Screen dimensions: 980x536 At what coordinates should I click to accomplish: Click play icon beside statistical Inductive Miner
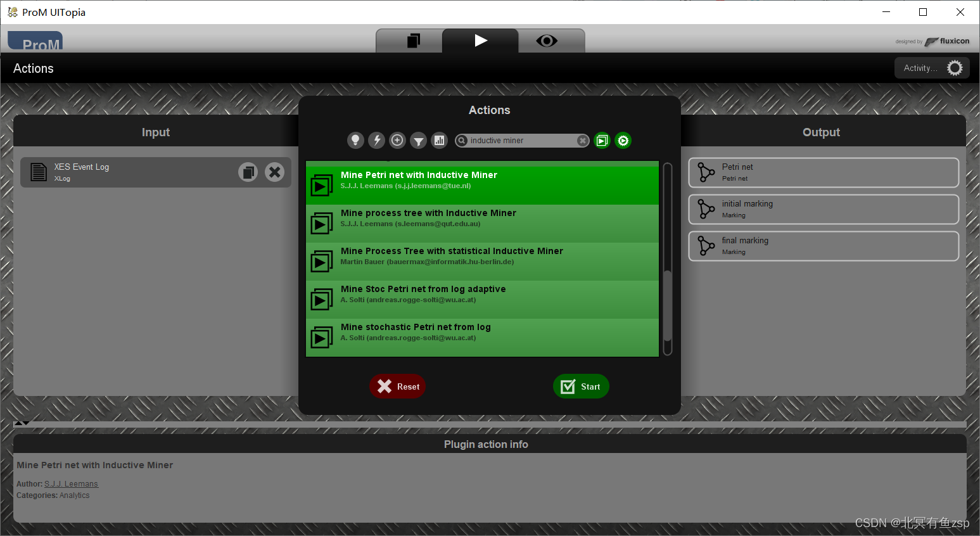tap(321, 262)
